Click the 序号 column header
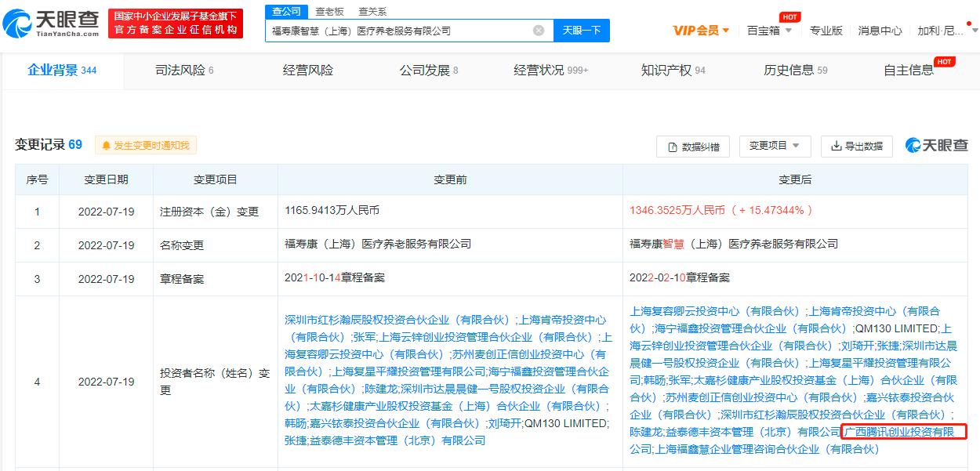 coord(37,180)
